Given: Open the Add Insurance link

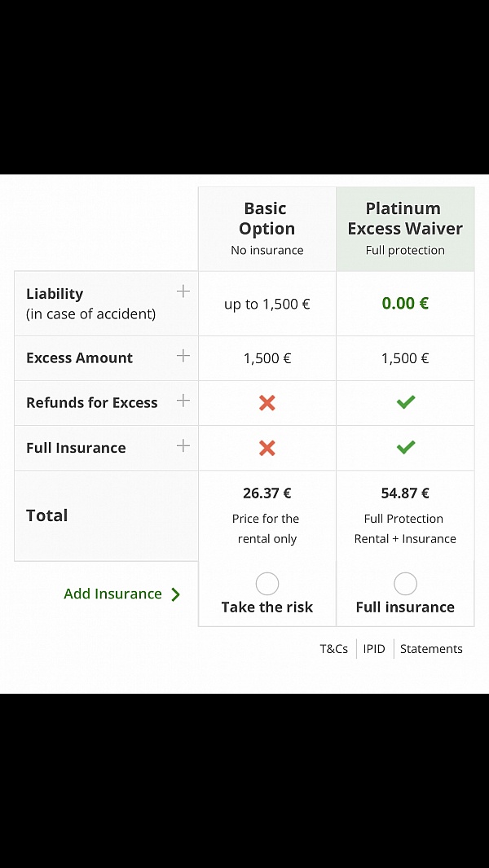Looking at the screenshot, I should pos(113,594).
